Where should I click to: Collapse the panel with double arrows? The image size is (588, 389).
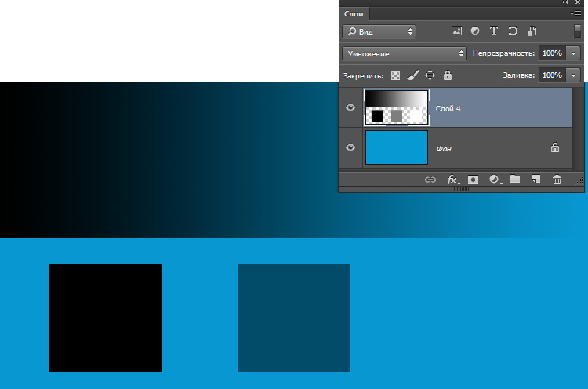565,2
